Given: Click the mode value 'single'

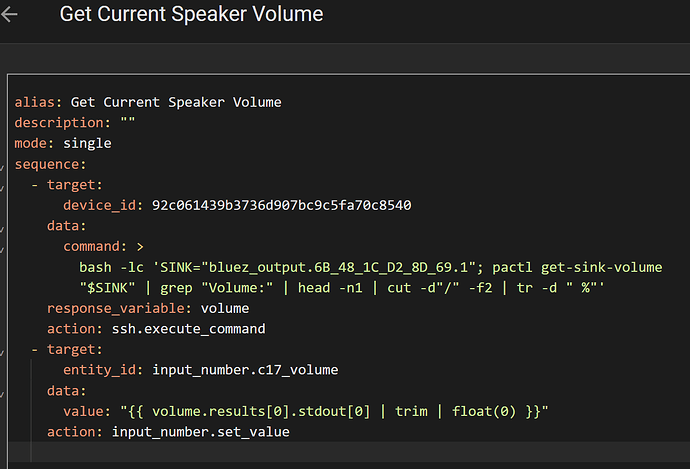Looking at the screenshot, I should tap(87, 143).
